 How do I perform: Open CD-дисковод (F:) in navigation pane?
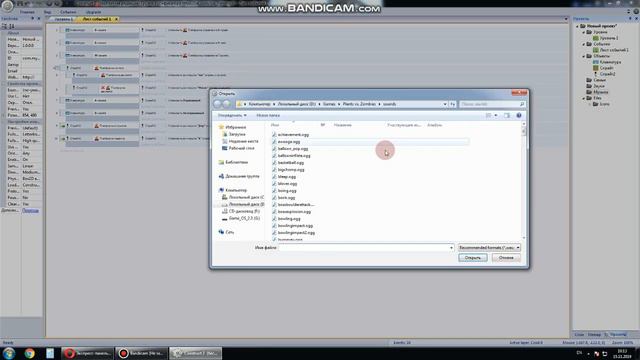(244, 211)
